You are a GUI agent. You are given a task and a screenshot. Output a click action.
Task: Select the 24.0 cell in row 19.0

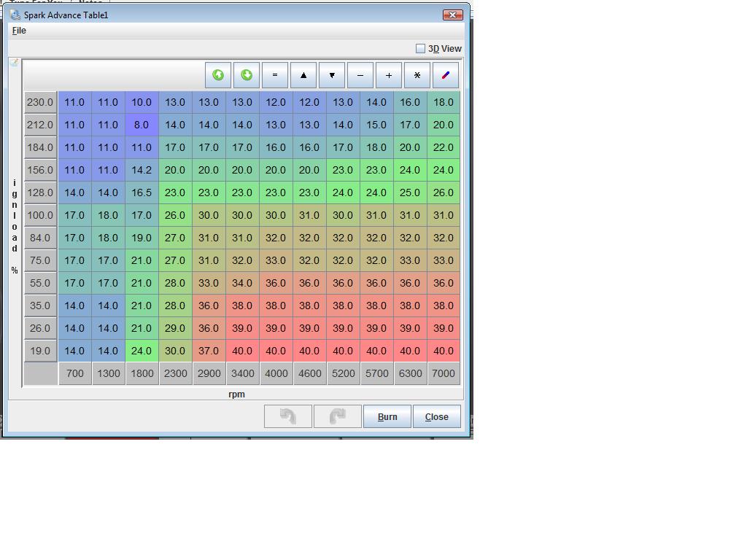click(142, 351)
